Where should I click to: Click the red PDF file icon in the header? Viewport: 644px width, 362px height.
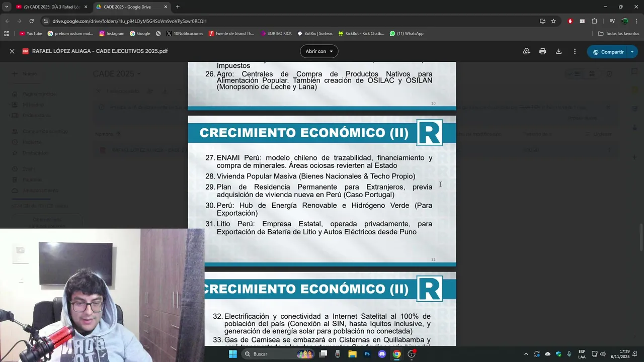26,51
